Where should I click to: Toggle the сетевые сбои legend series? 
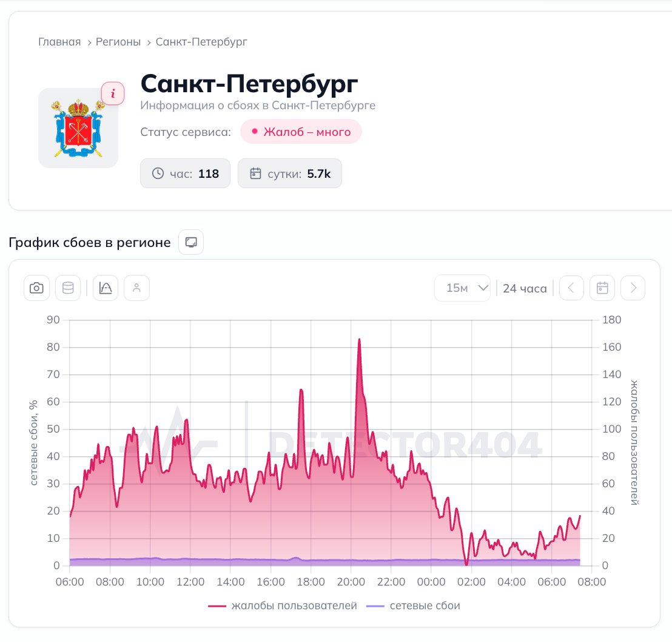click(x=414, y=606)
